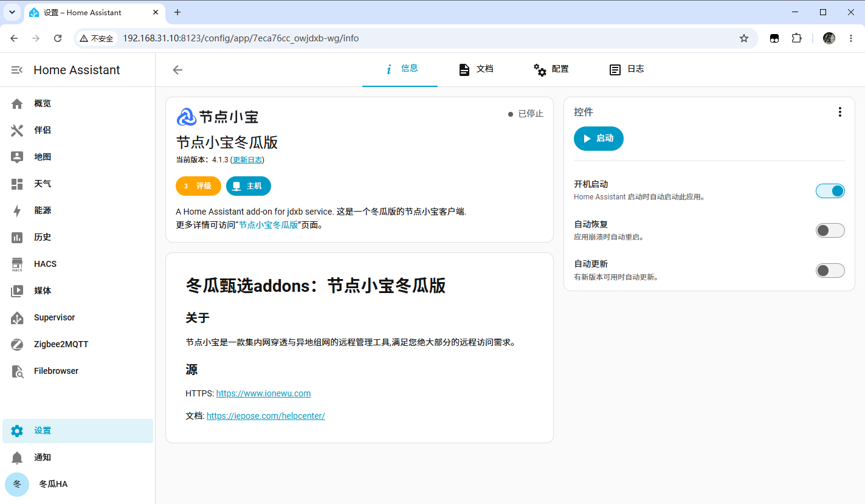865x504 pixels.
Task: Go back using the arrow in add-on header
Action: (177, 70)
